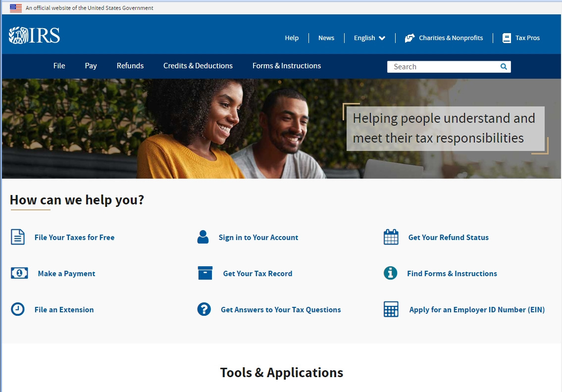562x392 pixels.
Task: Click the 'Tools & Applications' heading
Action: [282, 373]
